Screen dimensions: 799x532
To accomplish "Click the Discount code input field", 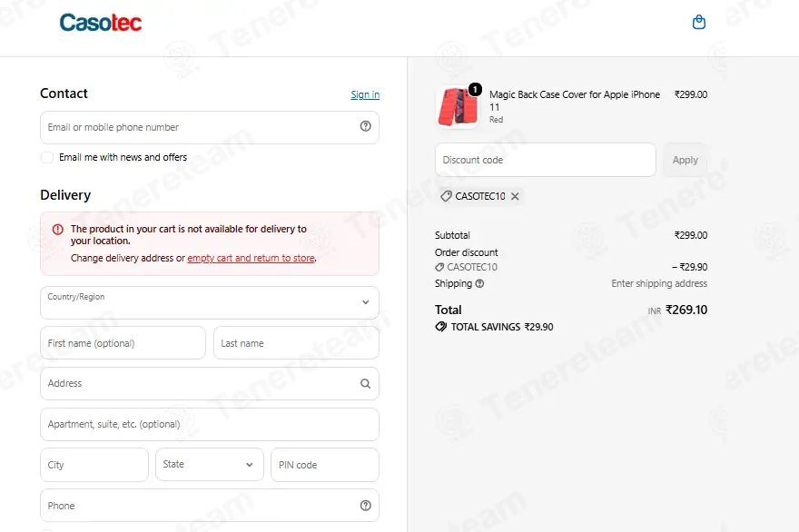I will [546, 160].
